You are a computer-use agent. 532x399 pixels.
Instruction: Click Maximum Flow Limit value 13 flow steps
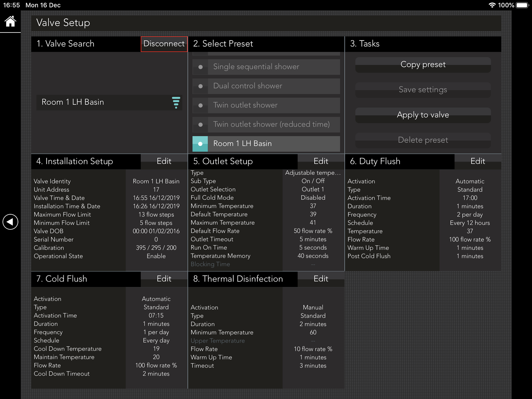click(156, 215)
